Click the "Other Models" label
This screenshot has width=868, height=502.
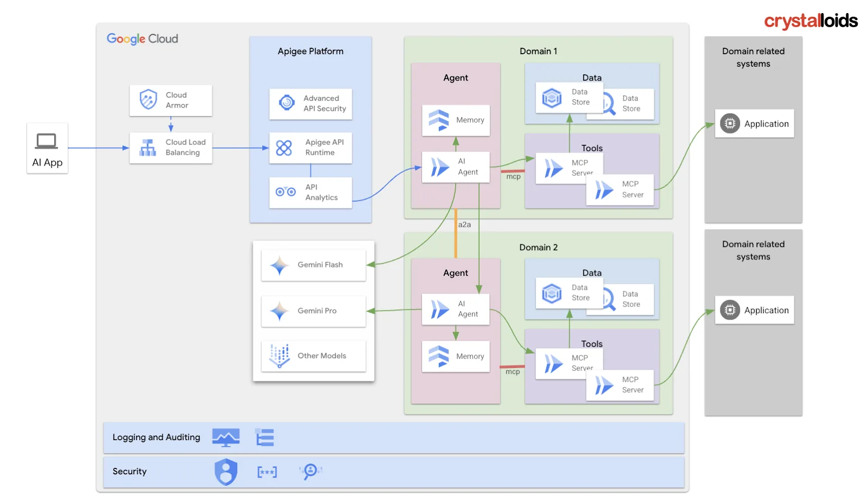[322, 356]
